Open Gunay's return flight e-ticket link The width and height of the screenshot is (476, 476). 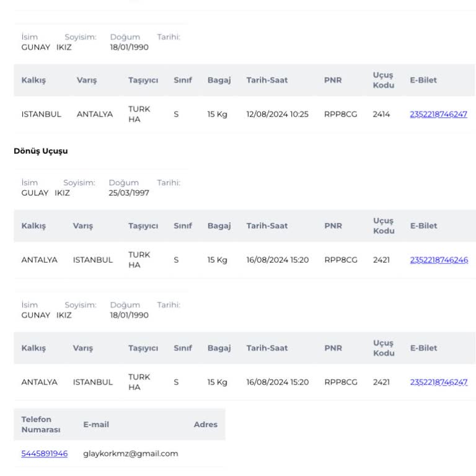pos(438,382)
